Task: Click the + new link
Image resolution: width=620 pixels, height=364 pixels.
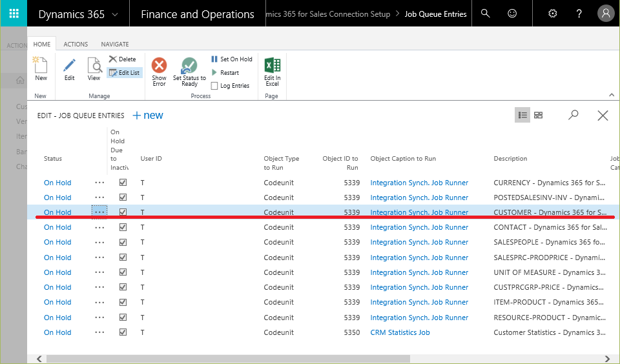Action: (x=147, y=115)
